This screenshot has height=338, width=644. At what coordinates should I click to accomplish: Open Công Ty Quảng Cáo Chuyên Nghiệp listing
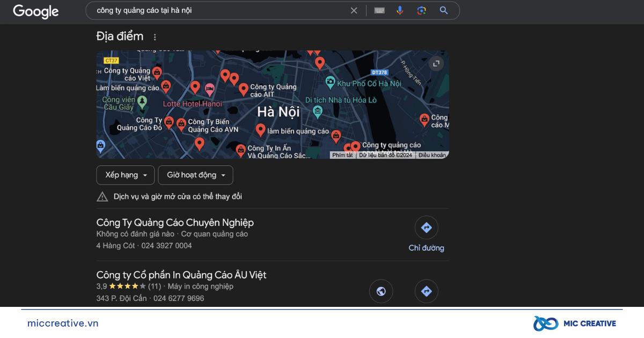click(175, 223)
